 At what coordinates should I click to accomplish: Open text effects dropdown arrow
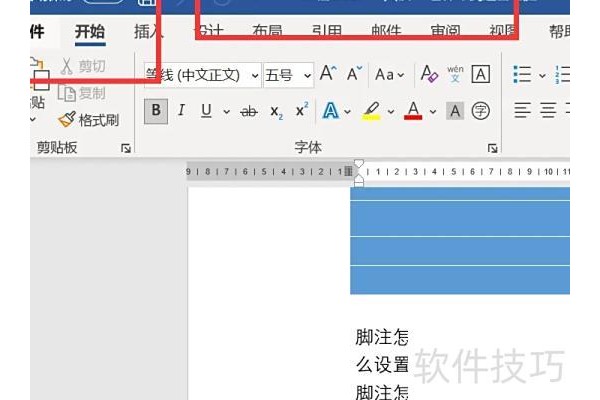pyautogui.click(x=347, y=112)
